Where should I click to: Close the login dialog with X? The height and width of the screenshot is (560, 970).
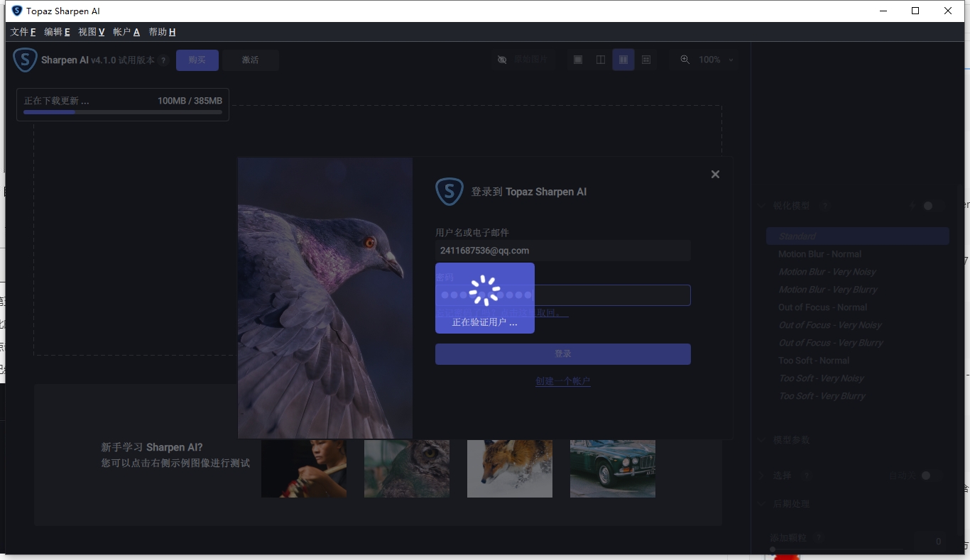[x=715, y=174]
